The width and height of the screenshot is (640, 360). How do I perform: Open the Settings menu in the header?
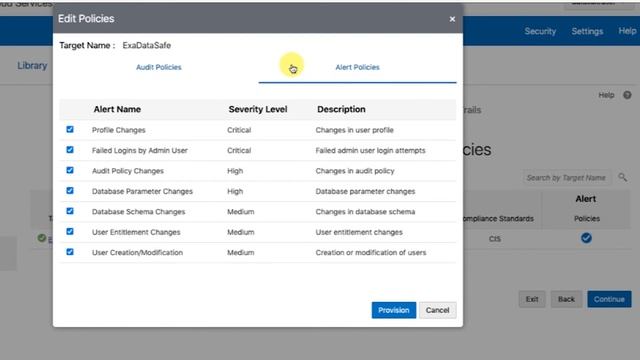[587, 31]
